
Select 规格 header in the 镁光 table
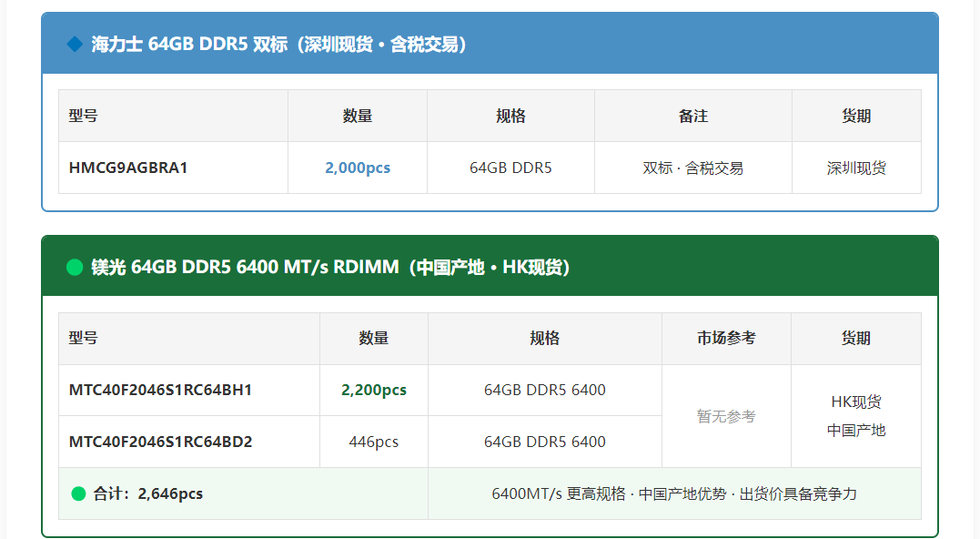(544, 339)
